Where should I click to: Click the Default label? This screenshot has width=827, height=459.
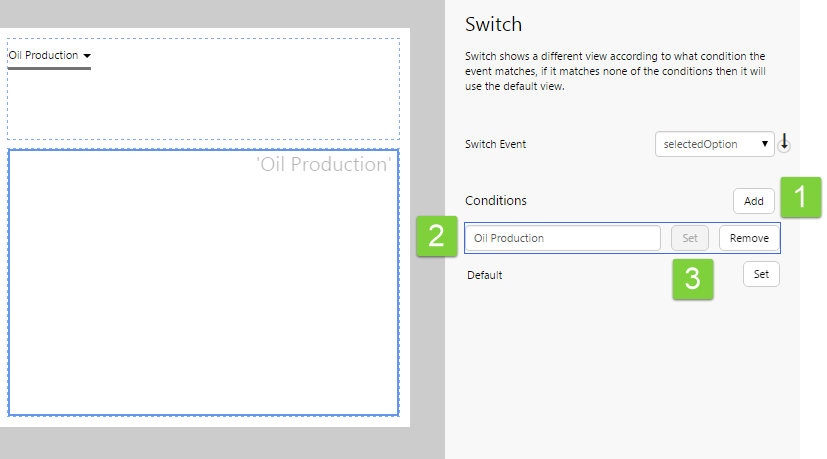[485, 275]
